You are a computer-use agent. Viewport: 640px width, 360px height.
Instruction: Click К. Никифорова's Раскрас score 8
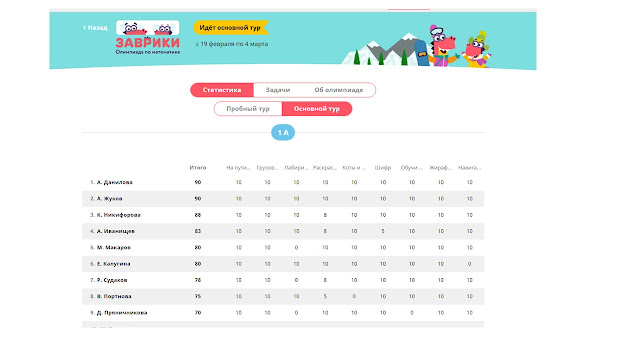point(325,215)
